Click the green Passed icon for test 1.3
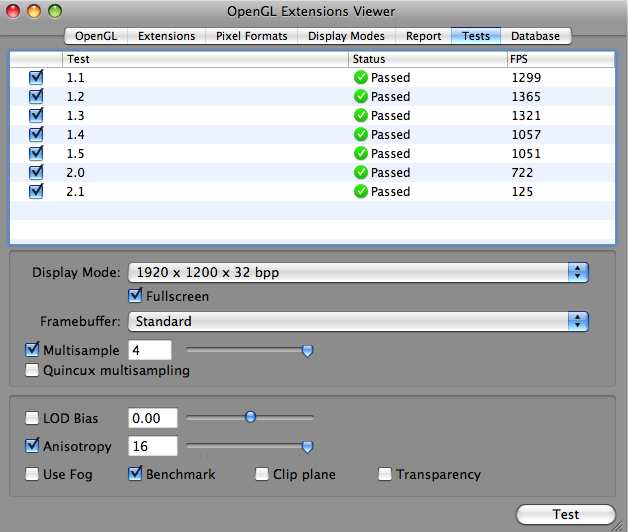628x532 pixels. [361, 115]
